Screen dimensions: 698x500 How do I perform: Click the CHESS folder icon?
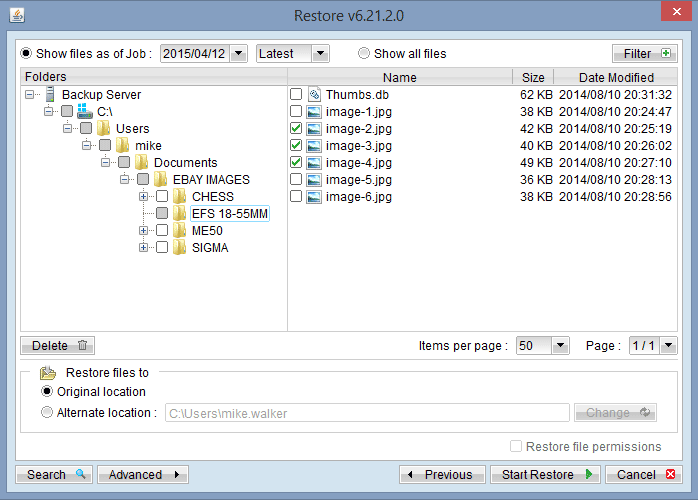point(180,197)
